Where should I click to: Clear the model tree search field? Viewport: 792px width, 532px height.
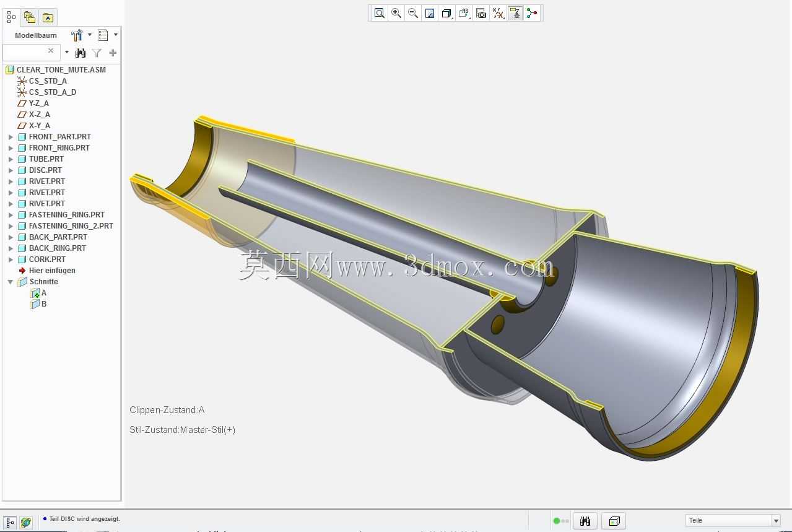coord(51,51)
